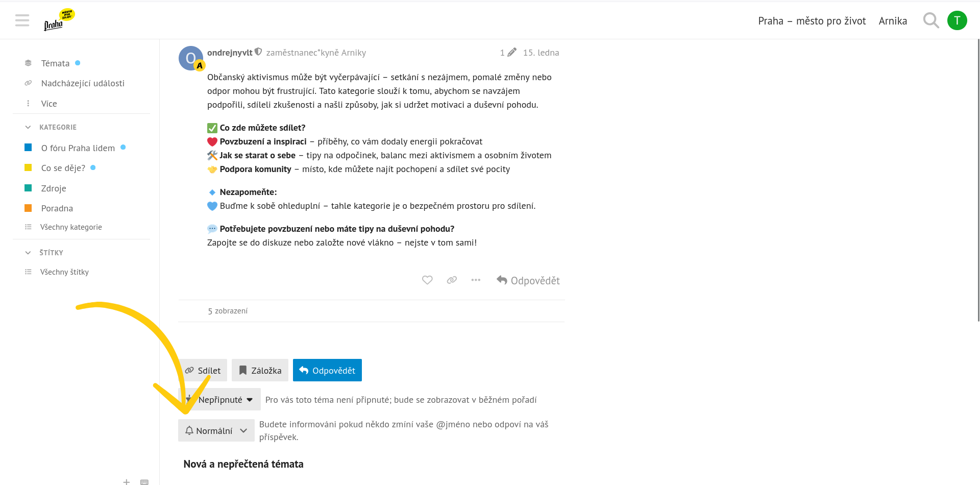Click the Praha forum logo

58,20
